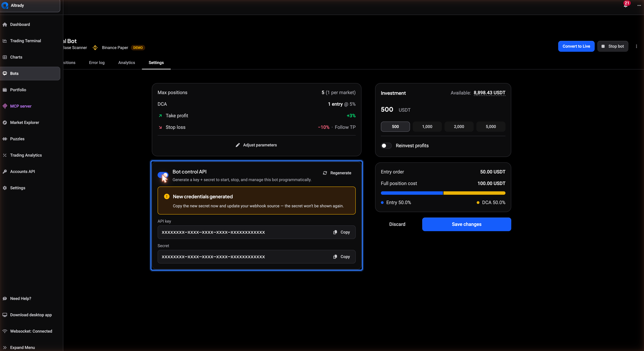Click the '100.00 USDT' full position cost
644x351 pixels.
tap(491, 183)
